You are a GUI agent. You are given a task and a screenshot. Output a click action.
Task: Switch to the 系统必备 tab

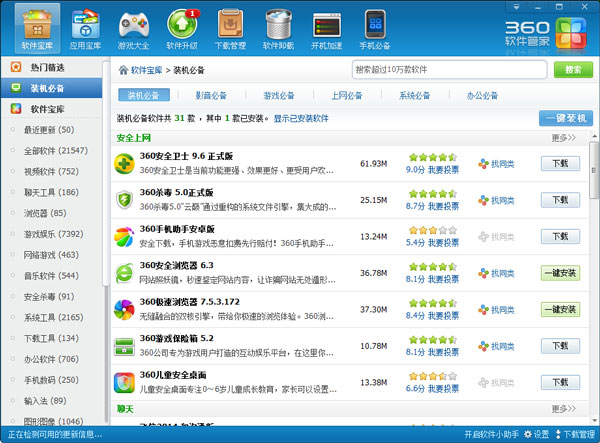pyautogui.click(x=414, y=96)
